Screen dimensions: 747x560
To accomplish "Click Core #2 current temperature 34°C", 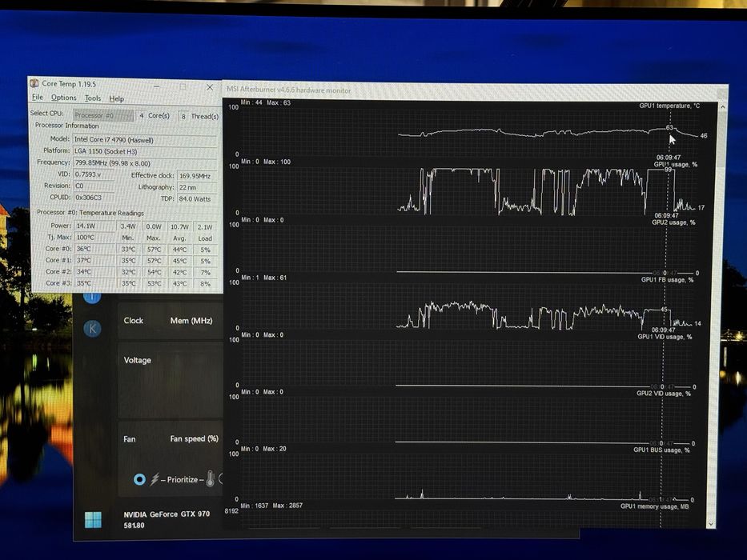I will [94, 271].
